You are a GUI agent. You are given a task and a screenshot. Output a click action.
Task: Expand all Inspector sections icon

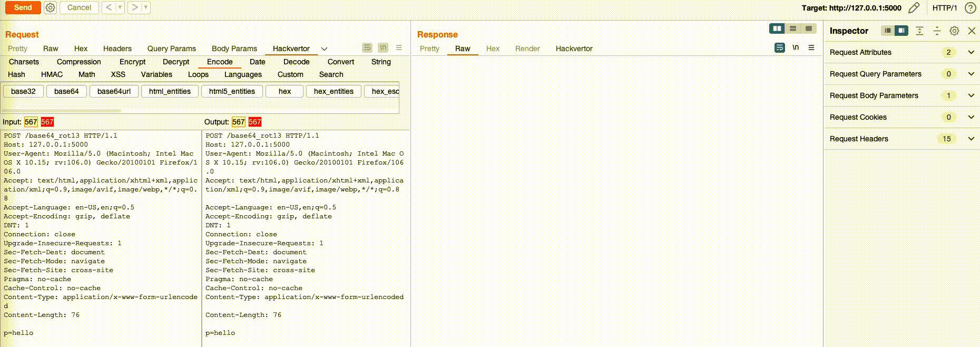[919, 31]
